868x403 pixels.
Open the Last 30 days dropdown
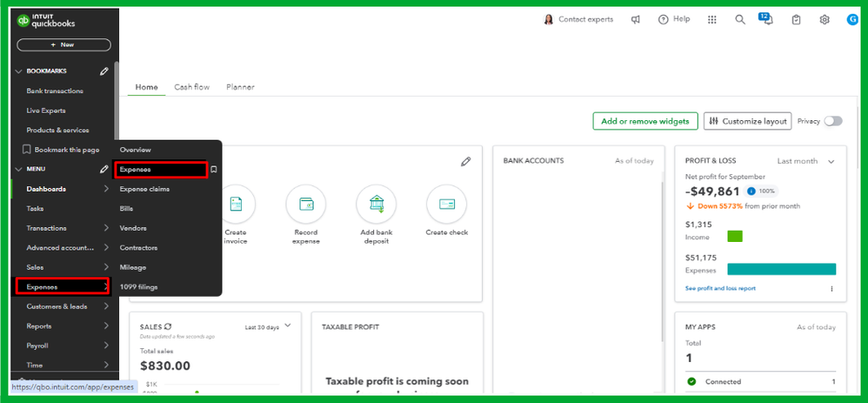[268, 327]
